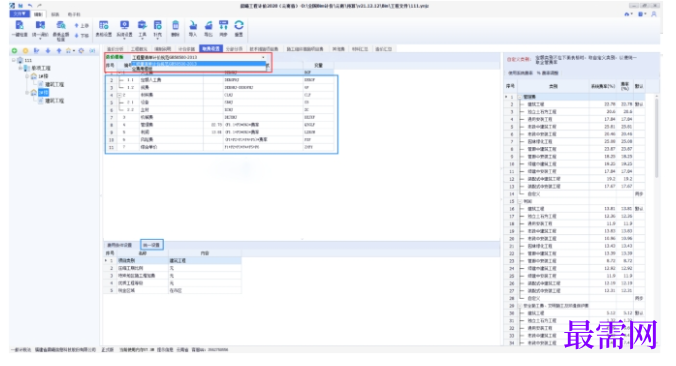676x366 pixels.
Task: Switch to the highlighted blue fee-setting tab
Action: (x=211, y=49)
